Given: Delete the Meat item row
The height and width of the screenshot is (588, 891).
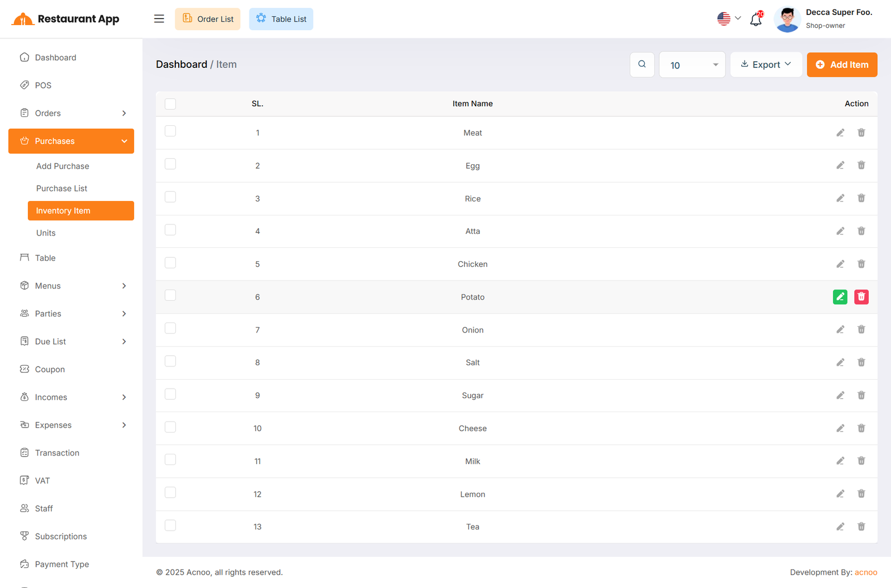Looking at the screenshot, I should click(861, 133).
